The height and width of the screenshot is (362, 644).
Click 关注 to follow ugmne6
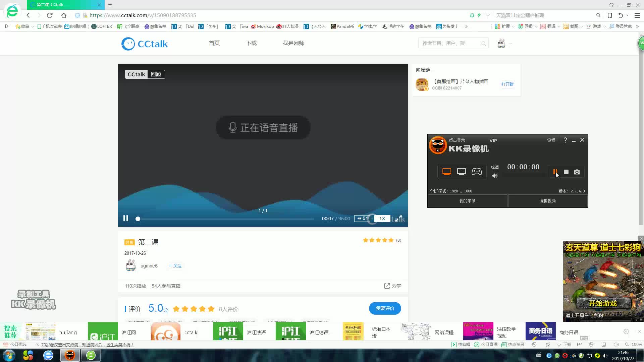pyautogui.click(x=175, y=266)
